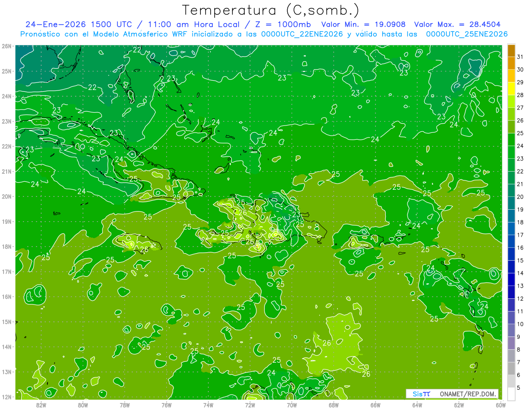Screen dimensions: 532x411
Task: Click the '19' value on the colorbar
Action: [x=520, y=210]
